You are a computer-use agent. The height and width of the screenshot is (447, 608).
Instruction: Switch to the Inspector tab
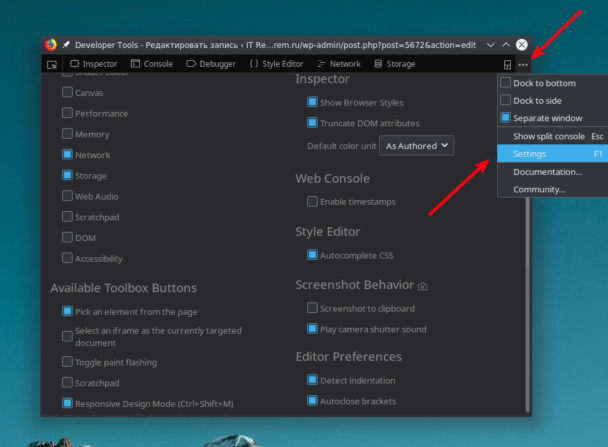click(x=93, y=64)
